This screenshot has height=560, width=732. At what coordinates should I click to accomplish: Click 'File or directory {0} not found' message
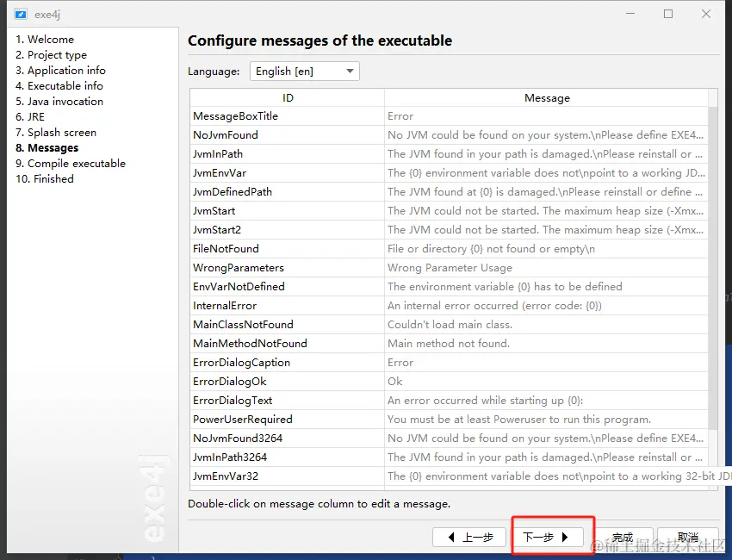point(546,248)
